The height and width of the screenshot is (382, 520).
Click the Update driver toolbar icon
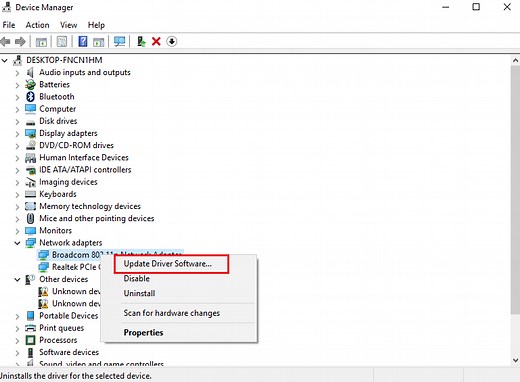[x=141, y=42]
